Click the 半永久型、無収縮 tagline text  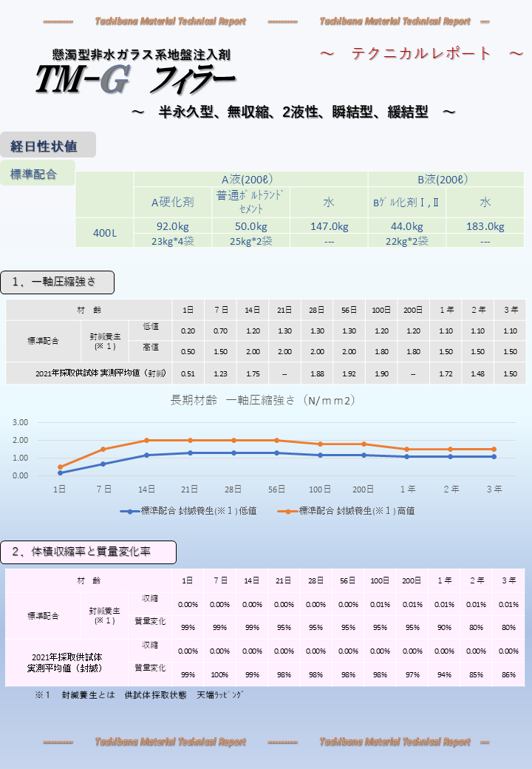coord(293,112)
